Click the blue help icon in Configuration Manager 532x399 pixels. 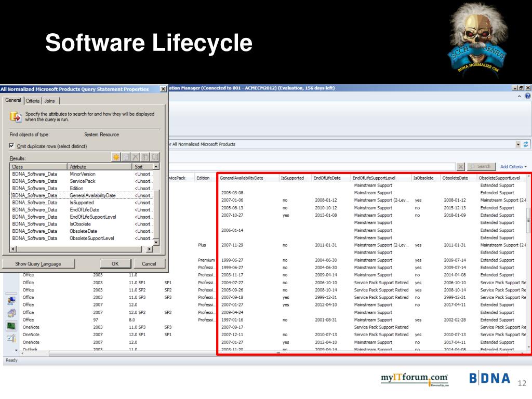528,96
